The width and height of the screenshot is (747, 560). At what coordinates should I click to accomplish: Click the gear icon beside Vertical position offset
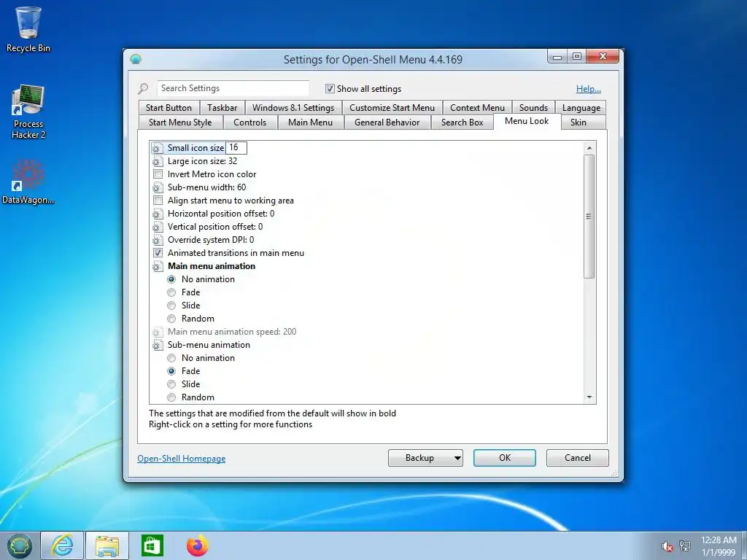(x=158, y=227)
